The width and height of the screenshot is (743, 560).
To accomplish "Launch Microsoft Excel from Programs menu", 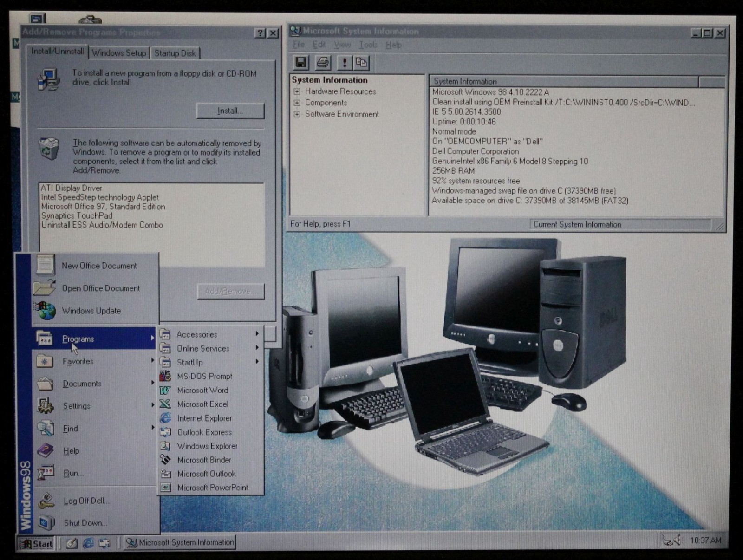I will pyautogui.click(x=203, y=404).
